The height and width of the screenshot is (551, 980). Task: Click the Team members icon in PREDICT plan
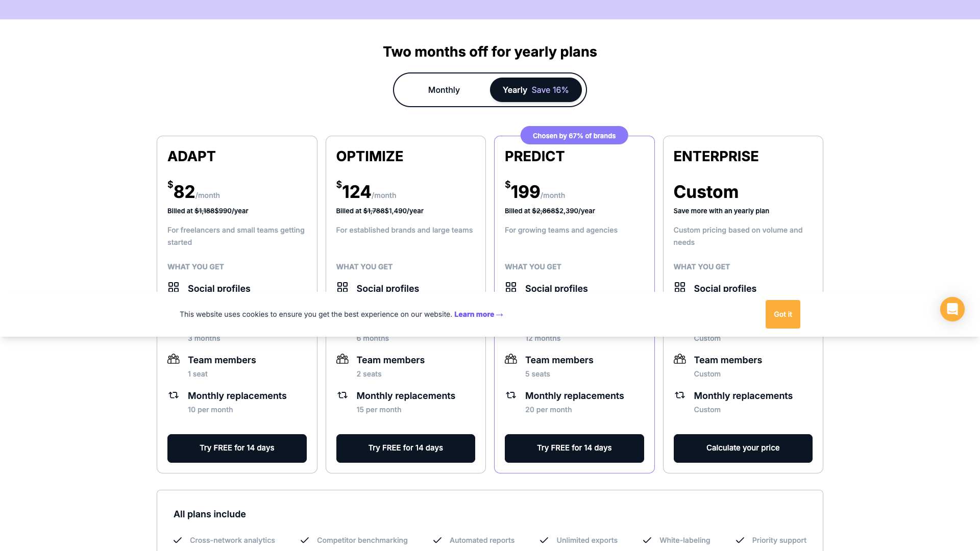click(x=511, y=359)
